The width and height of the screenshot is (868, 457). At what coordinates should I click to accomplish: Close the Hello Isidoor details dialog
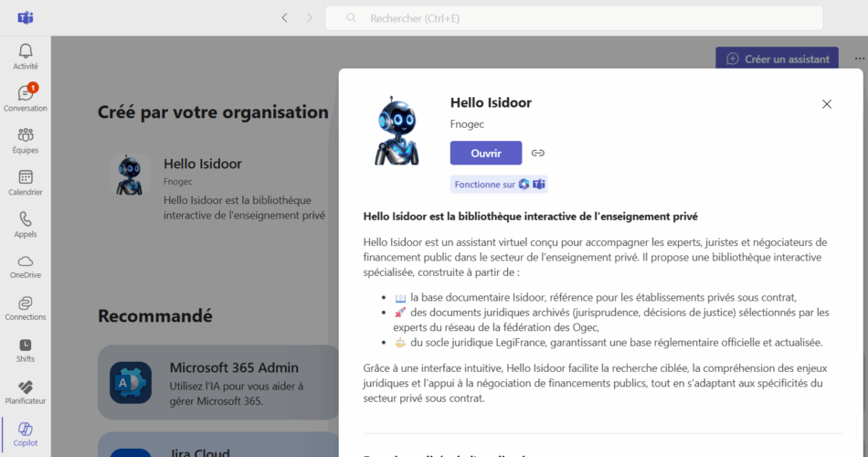click(827, 104)
